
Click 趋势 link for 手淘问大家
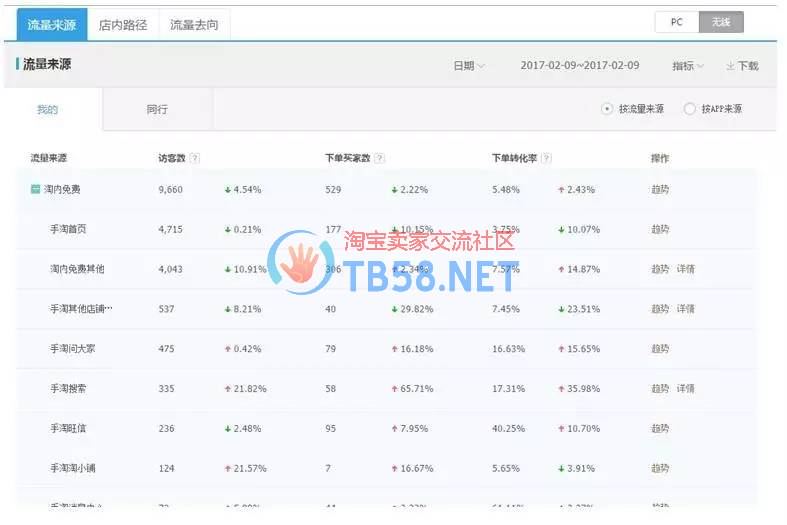pyautogui.click(x=660, y=348)
